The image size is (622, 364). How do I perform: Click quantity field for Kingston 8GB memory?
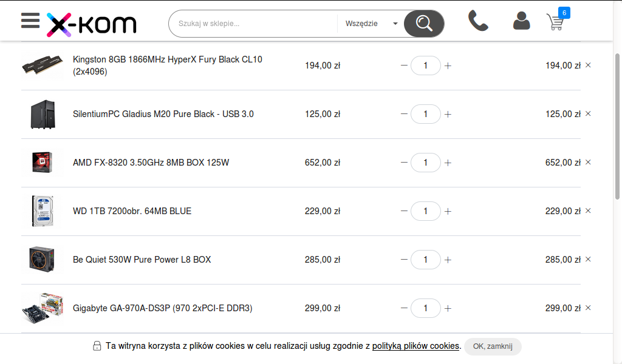point(426,66)
